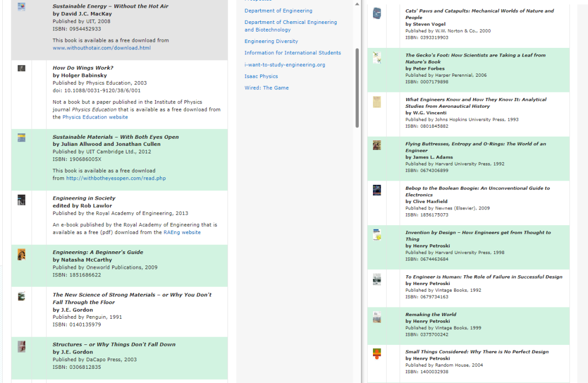Click the author line 'by Holger Babinsky'
The width and height of the screenshot is (588, 383).
(79, 75)
